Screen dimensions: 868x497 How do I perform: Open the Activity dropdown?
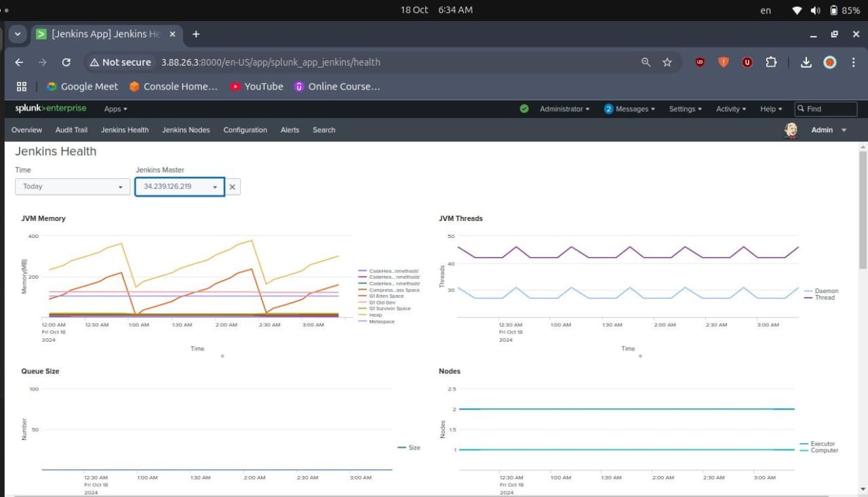coord(731,109)
